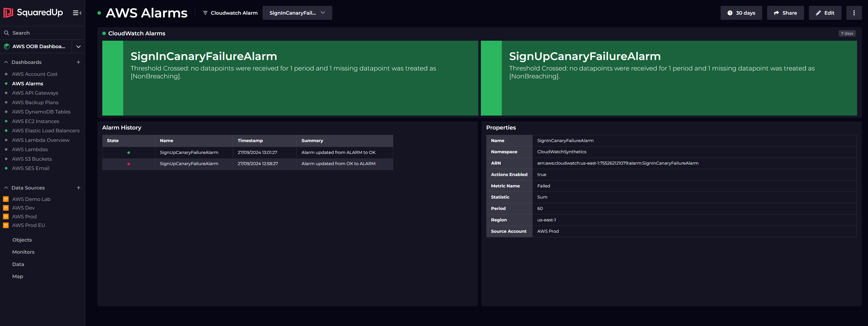The height and width of the screenshot is (326, 868).
Task: Open AWS API Gateways dashboard
Action: 35,93
